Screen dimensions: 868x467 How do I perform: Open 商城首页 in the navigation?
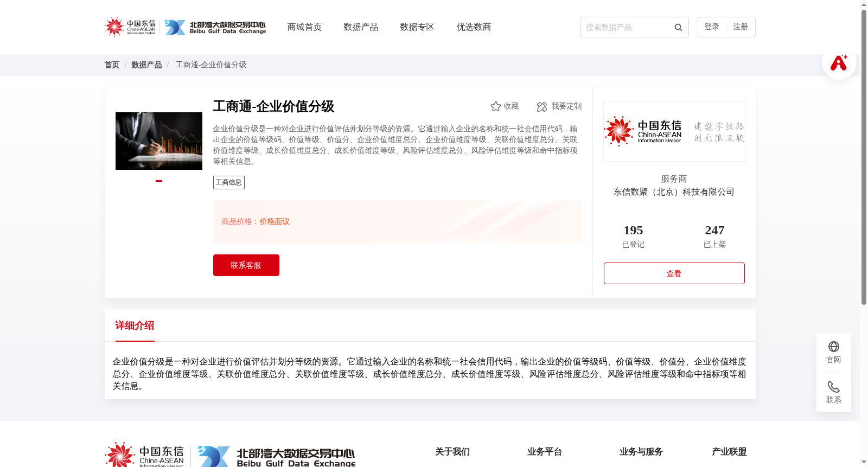[304, 27]
